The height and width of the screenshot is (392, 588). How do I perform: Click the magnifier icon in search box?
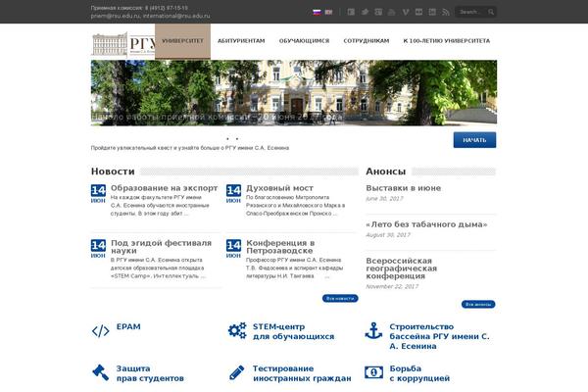point(491,12)
